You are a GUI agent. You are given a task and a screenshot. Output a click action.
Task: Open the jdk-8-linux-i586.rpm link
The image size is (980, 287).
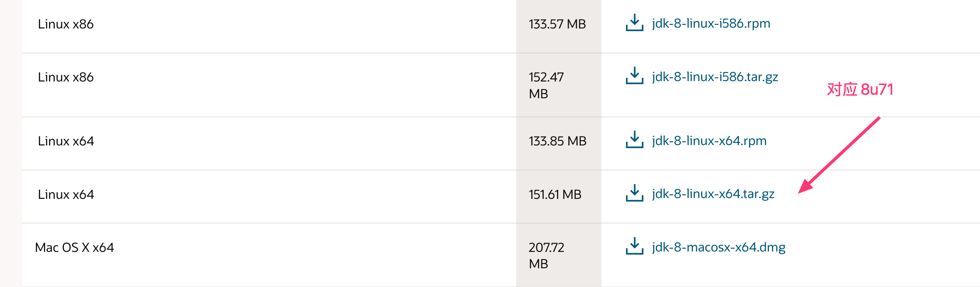pyautogui.click(x=711, y=24)
